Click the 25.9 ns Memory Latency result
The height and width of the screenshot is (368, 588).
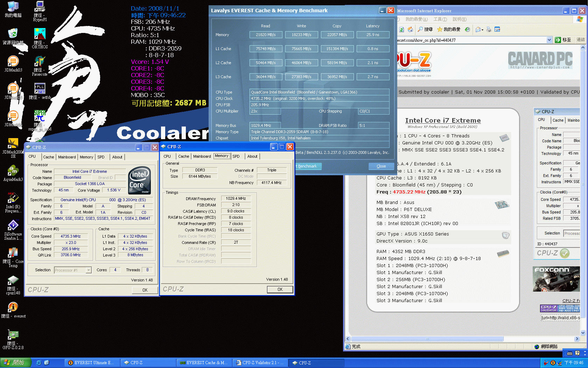(x=373, y=35)
